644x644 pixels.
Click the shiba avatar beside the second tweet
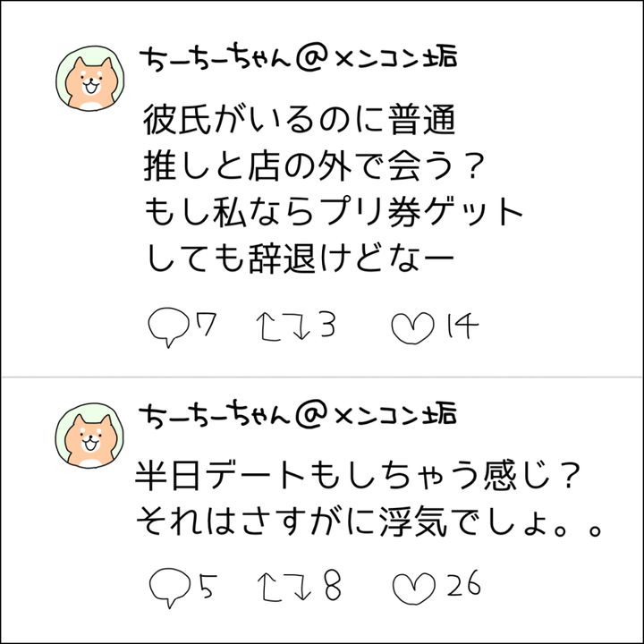[x=87, y=434]
